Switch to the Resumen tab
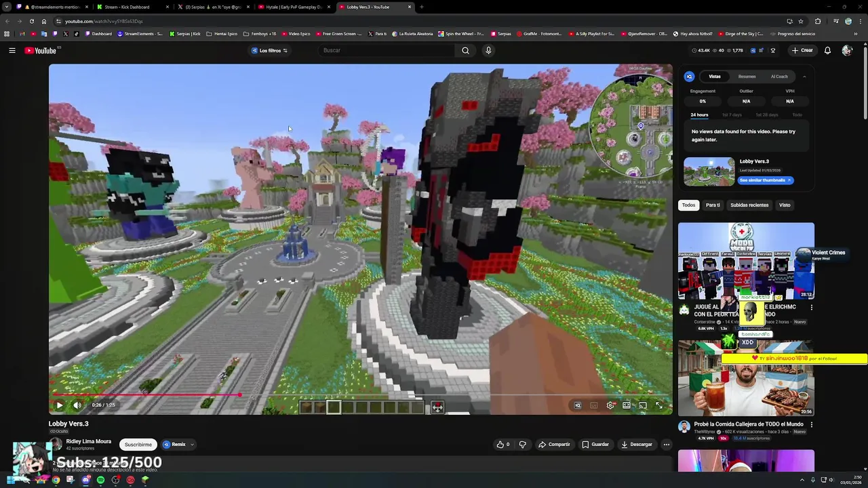 pyautogui.click(x=747, y=77)
